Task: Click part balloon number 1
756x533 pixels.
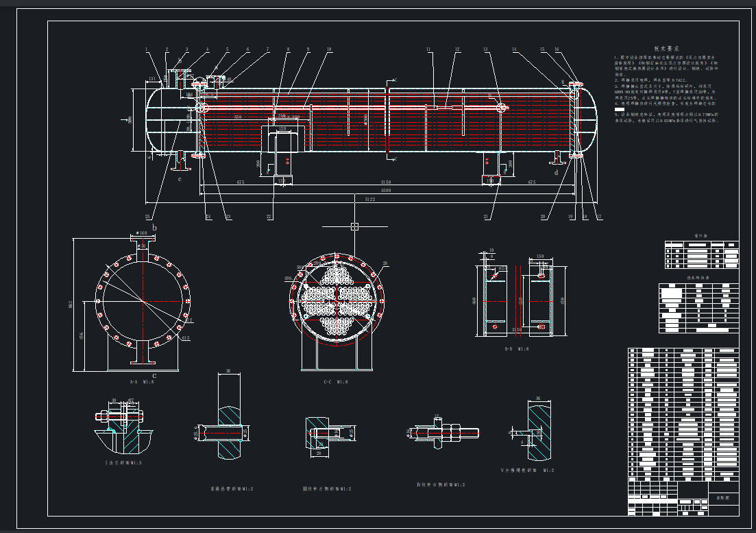Action: click(x=147, y=49)
